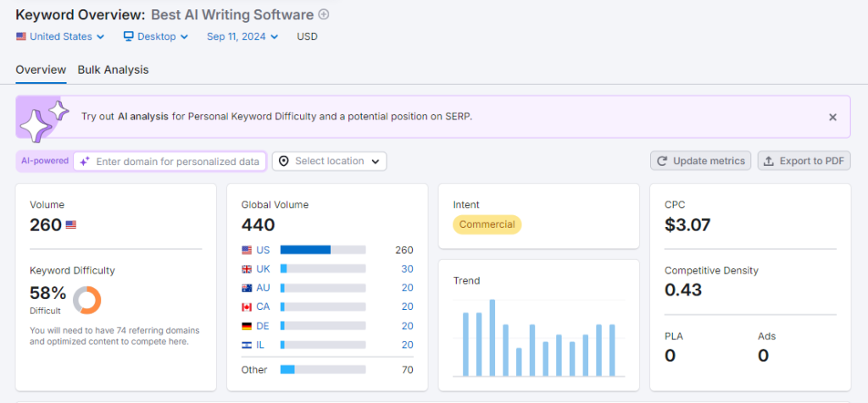This screenshot has height=403, width=868.
Task: Click the AI-powered label badge
Action: 45,161
